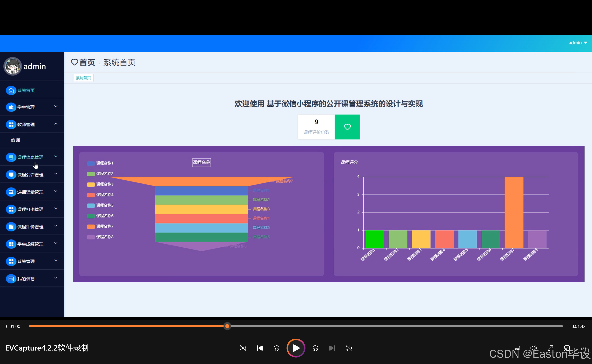
Task: Collapse 教师管理 using its up chevron
Action: coord(56,124)
